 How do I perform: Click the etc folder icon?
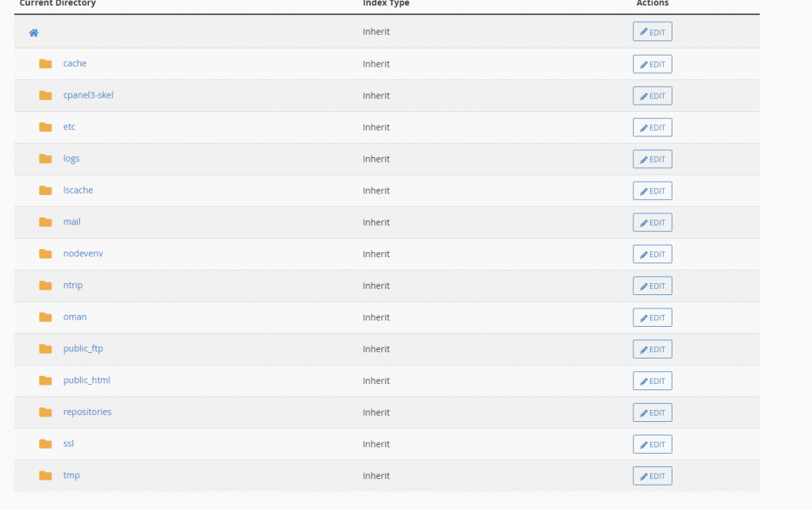click(x=45, y=127)
